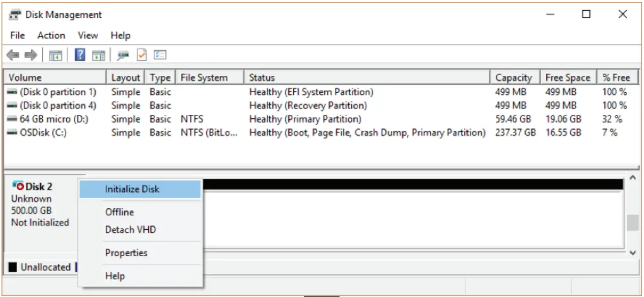Screen dimensions: 644x297
Task: Click the Forward navigation arrow
Action: 30,55
